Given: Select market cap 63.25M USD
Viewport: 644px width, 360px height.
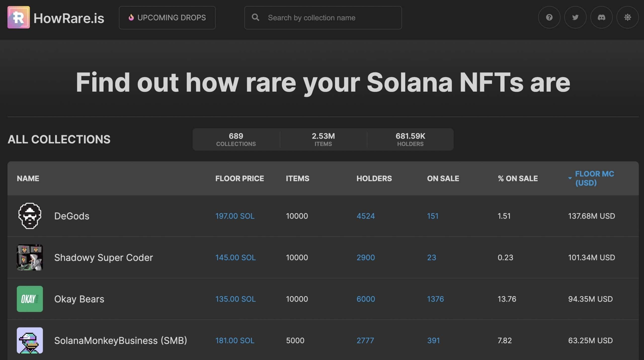Looking at the screenshot, I should tap(590, 341).
